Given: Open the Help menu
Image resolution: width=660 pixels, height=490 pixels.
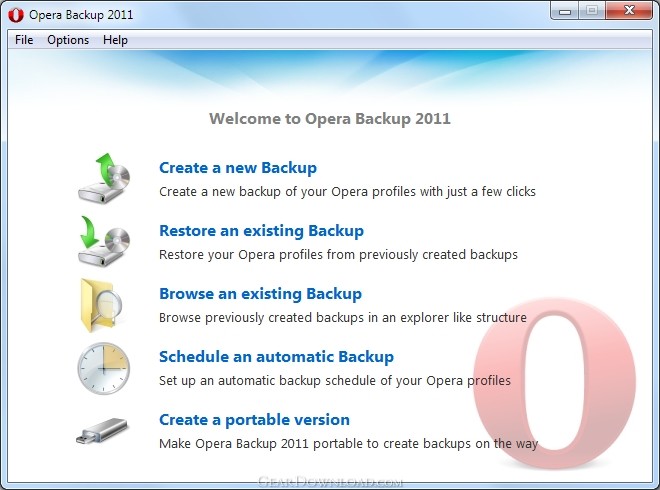Looking at the screenshot, I should coord(115,40).
